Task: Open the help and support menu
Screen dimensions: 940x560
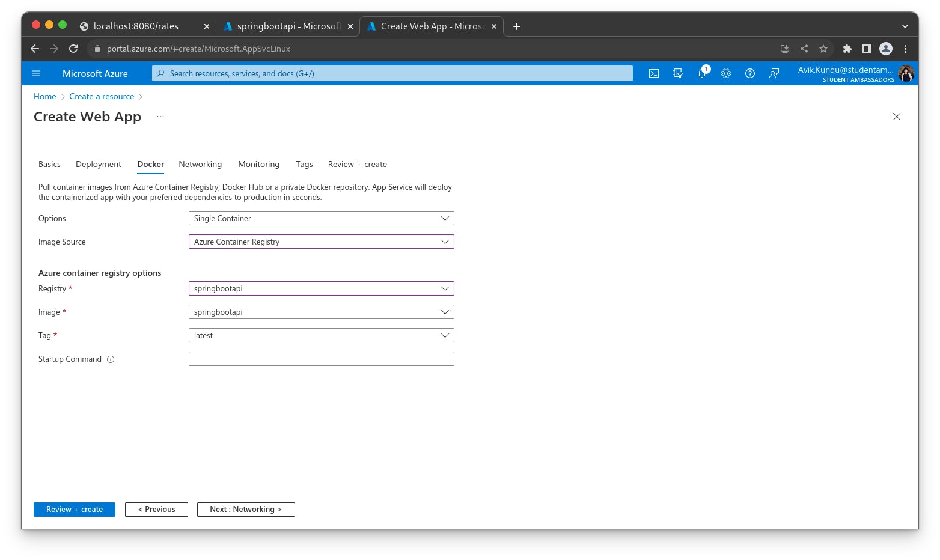Action: point(749,73)
